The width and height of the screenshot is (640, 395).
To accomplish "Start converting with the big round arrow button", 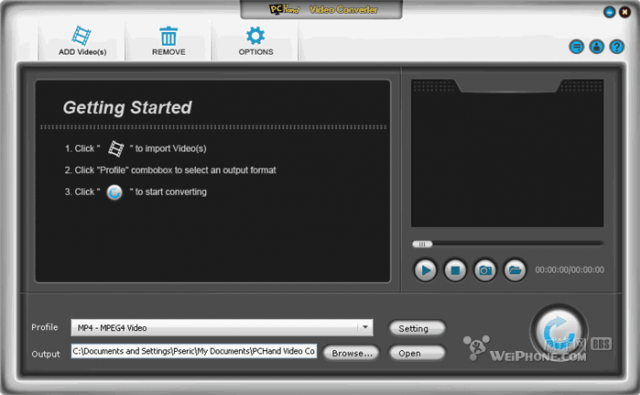I will pyautogui.click(x=559, y=331).
